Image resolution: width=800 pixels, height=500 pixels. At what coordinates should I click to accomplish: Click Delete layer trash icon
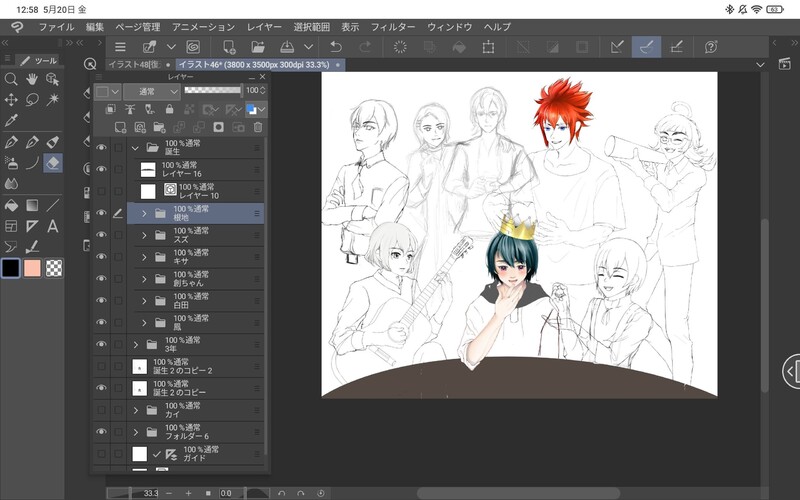point(258,127)
